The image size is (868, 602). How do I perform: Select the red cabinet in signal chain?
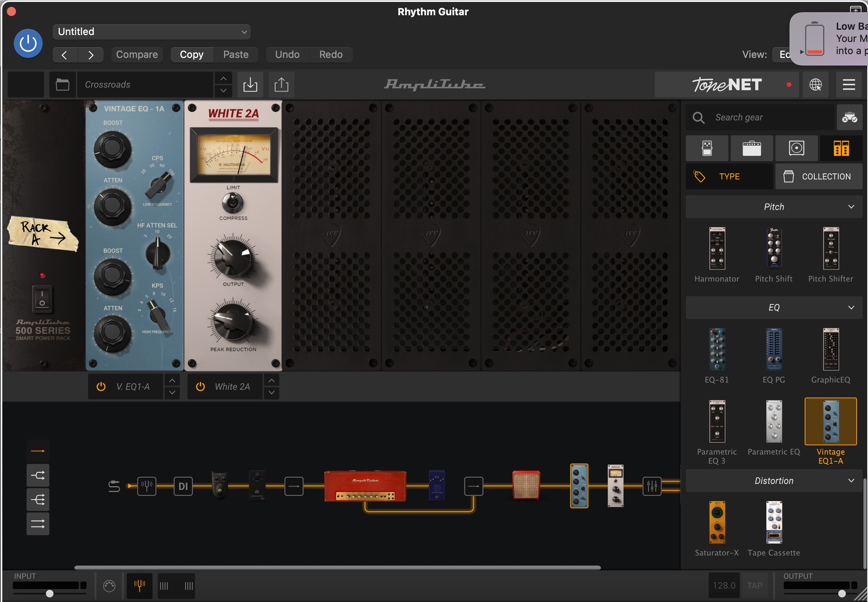pyautogui.click(x=526, y=485)
